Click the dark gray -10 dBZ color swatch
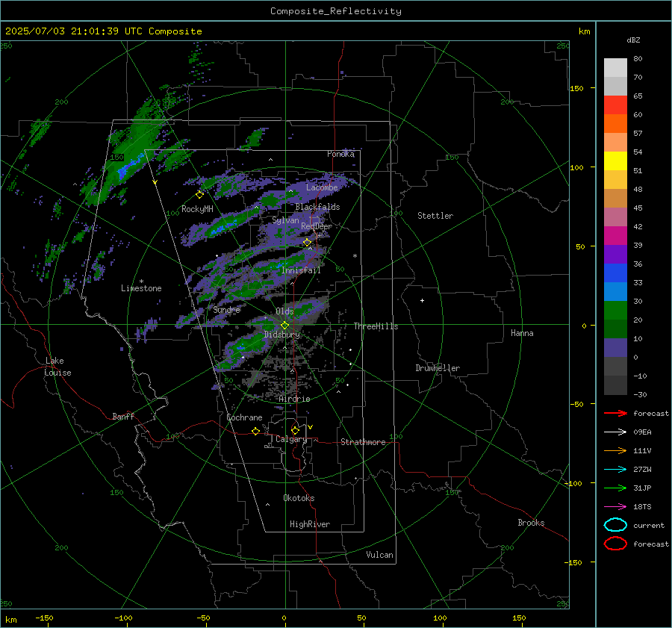This screenshot has height=628, width=672. click(615, 385)
